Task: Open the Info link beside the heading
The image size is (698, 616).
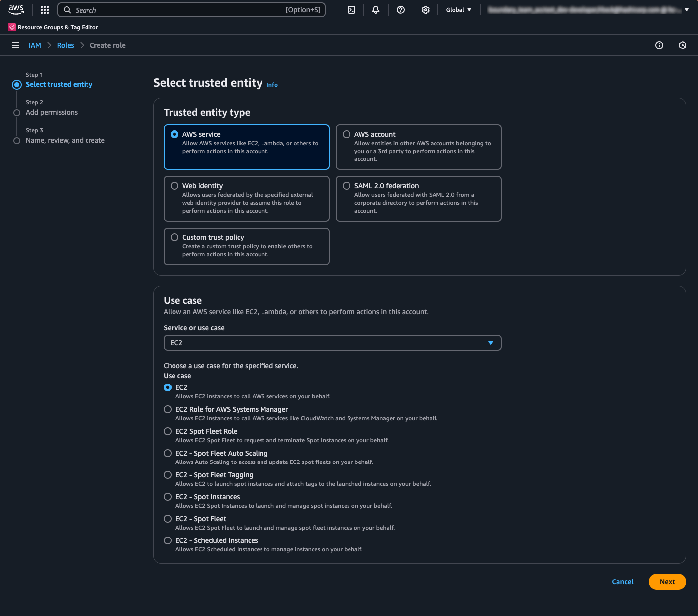Action: click(x=272, y=85)
